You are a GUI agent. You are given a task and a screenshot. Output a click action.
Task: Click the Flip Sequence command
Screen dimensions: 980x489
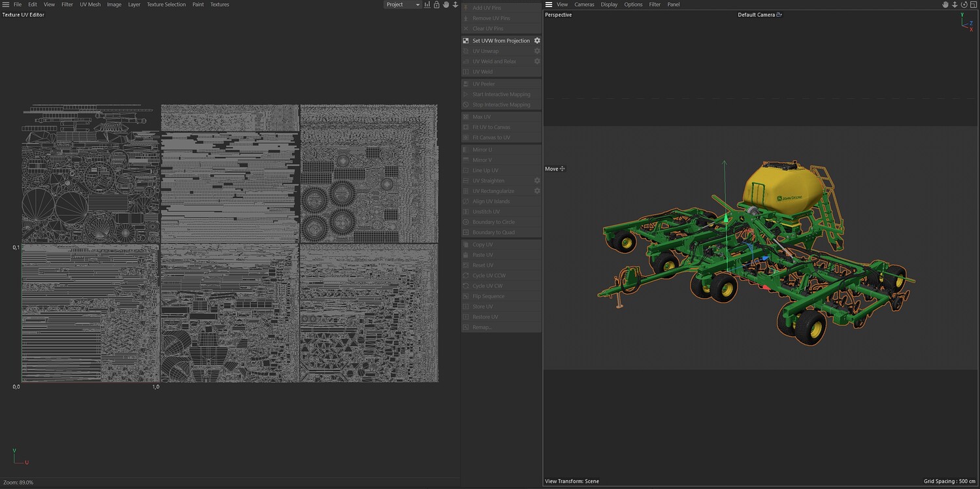pyautogui.click(x=501, y=296)
